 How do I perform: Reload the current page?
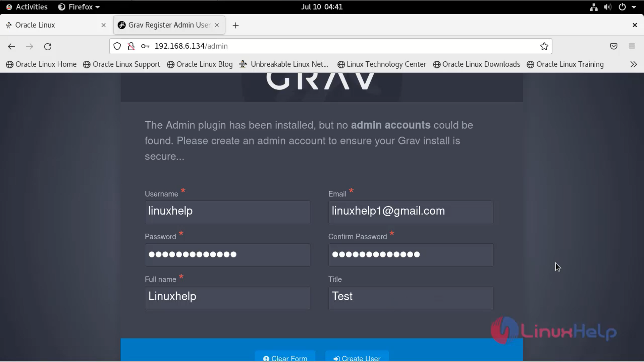[48, 46]
